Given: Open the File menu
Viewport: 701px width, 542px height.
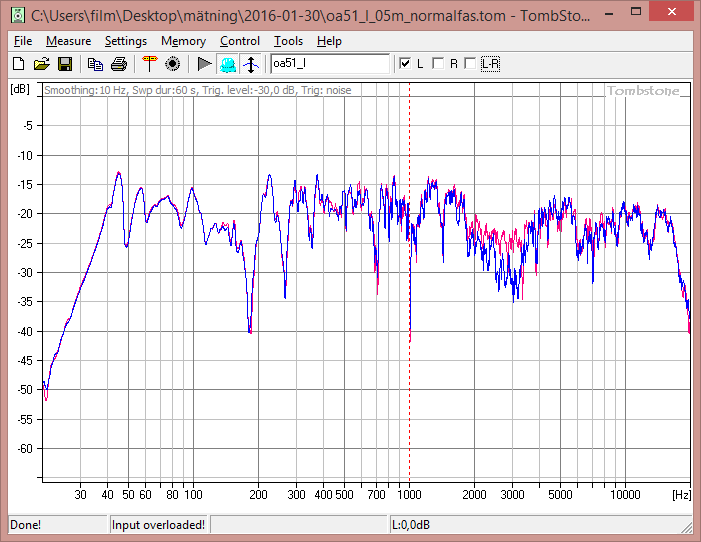Looking at the screenshot, I should [23, 41].
